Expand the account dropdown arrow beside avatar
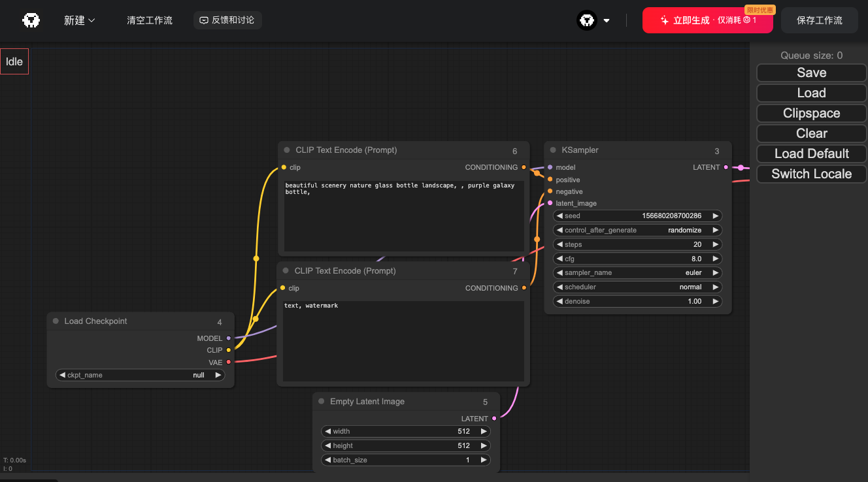The image size is (868, 482). point(607,20)
